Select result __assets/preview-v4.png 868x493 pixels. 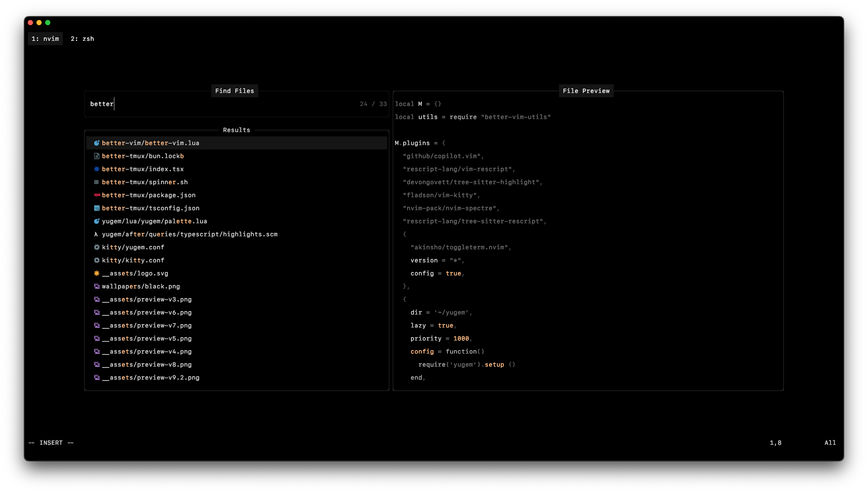click(x=237, y=351)
